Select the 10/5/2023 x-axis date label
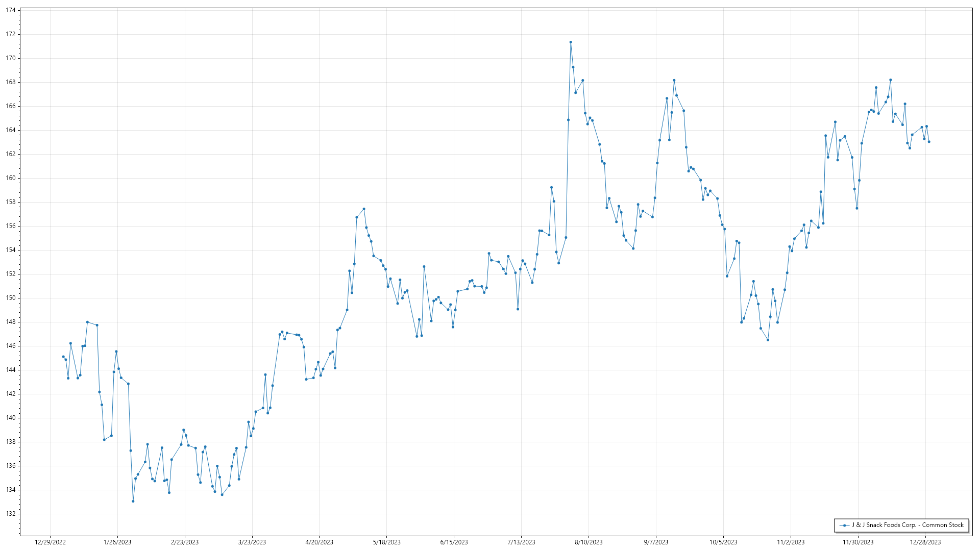 pos(723,542)
